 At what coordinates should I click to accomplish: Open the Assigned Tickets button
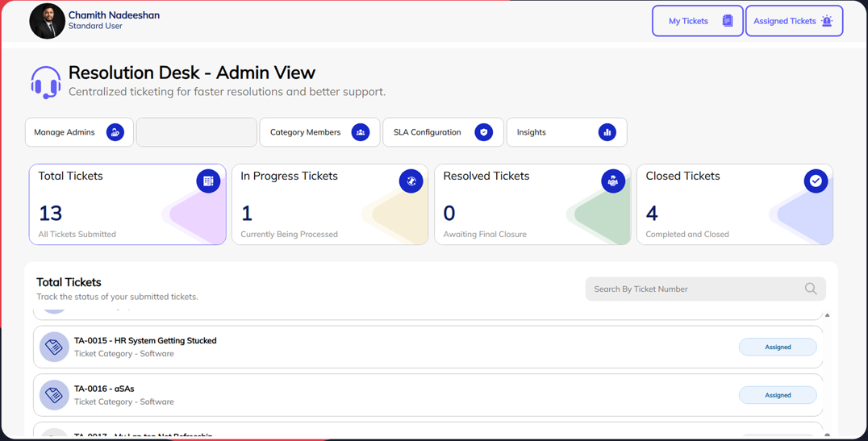click(x=795, y=21)
